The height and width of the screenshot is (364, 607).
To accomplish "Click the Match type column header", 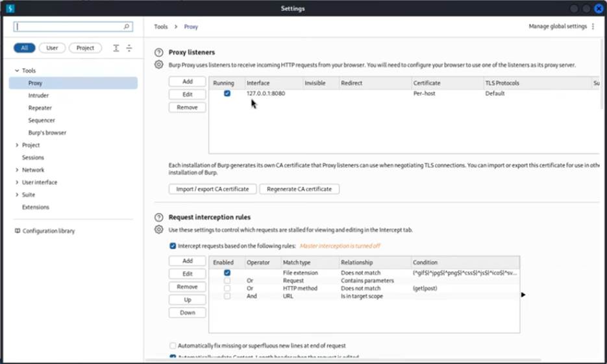I will click(309, 262).
